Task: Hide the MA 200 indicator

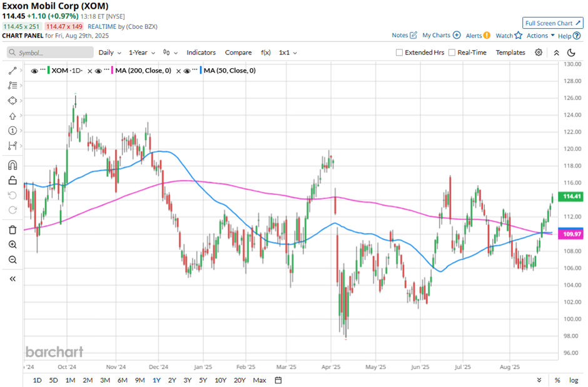Action: (98, 71)
